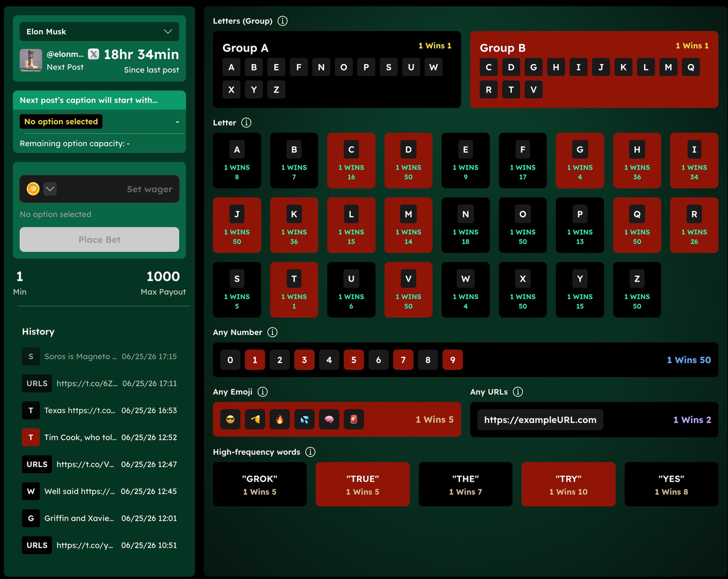Select the "THE" word bet

point(466,484)
